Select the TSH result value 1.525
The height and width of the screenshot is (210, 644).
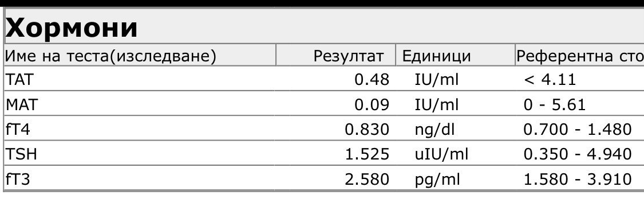click(367, 154)
